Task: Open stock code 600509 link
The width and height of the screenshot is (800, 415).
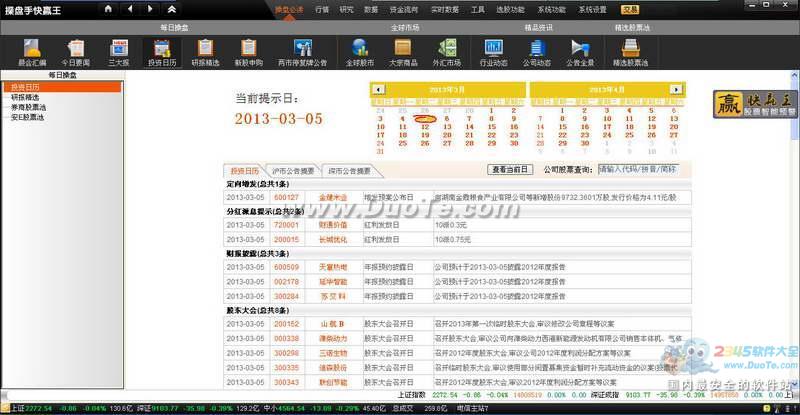Action: (286, 267)
